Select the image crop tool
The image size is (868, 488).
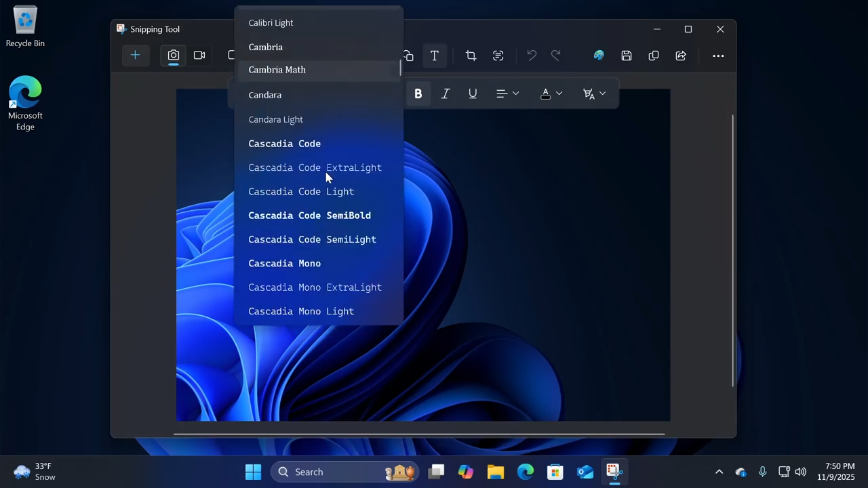pyautogui.click(x=471, y=56)
